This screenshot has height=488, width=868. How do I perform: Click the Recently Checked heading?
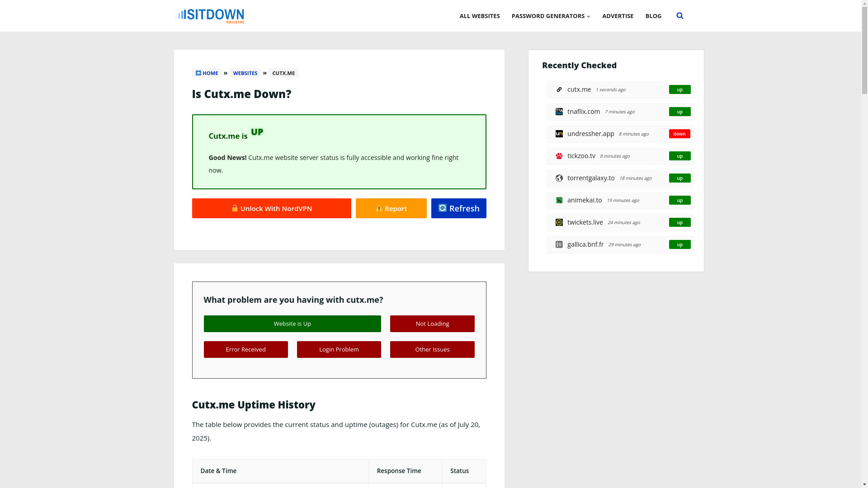pos(579,65)
